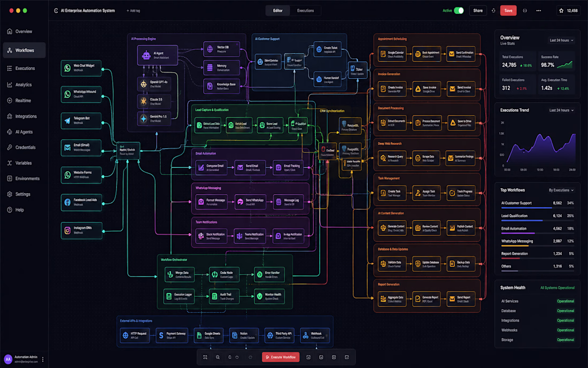Open the By Executions sort dropdown
Screen dimensions: 588x368
click(561, 190)
